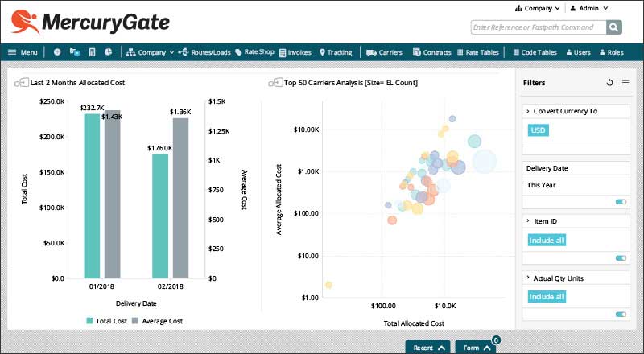Open the calculator icon in the toolbar
This screenshot has height=354, width=644.
click(x=92, y=52)
